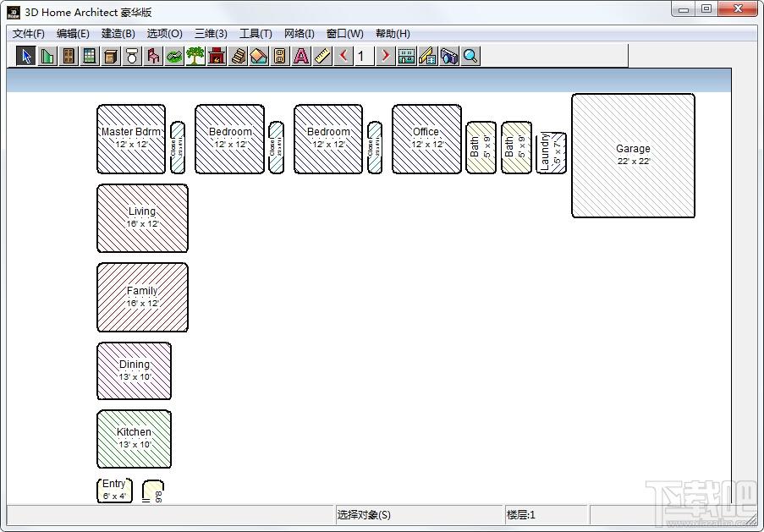This screenshot has width=764, height=532.
Task: Select the Electrical outlet tool
Action: tap(280, 56)
